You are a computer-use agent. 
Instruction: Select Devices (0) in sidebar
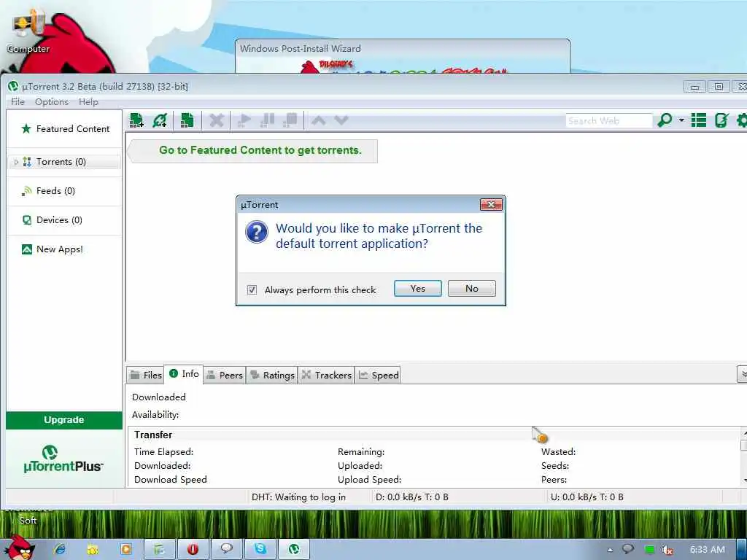pyautogui.click(x=64, y=220)
